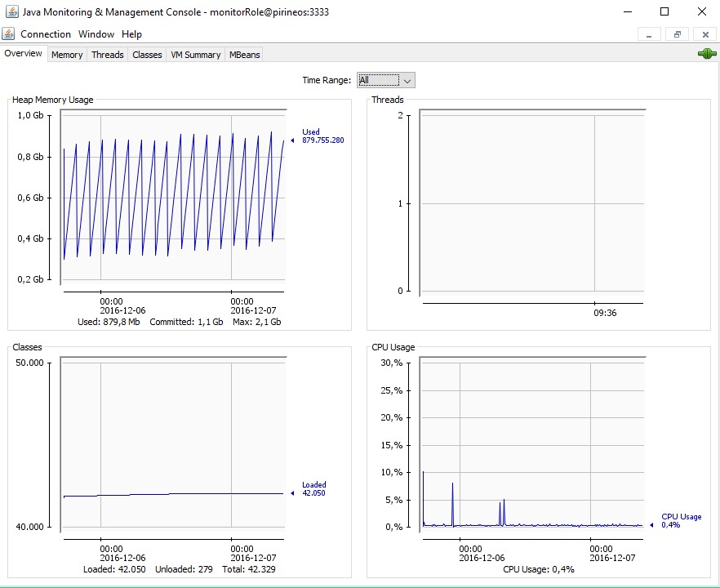Click the Time Range dropdown arrow
The image size is (720, 588).
click(x=407, y=81)
